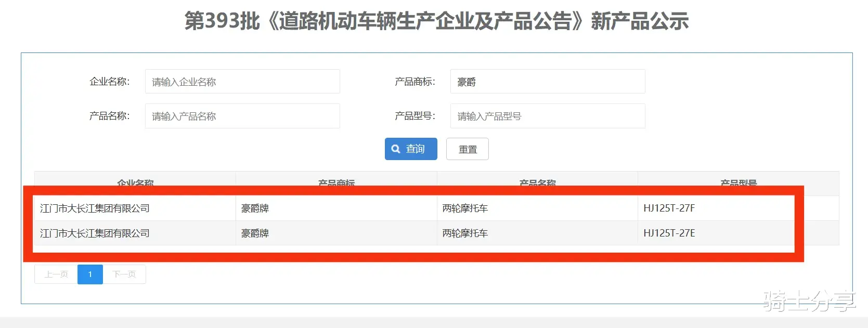
Task: Click 两轮摩托车 in the HJ125T-27E row
Action: (465, 233)
